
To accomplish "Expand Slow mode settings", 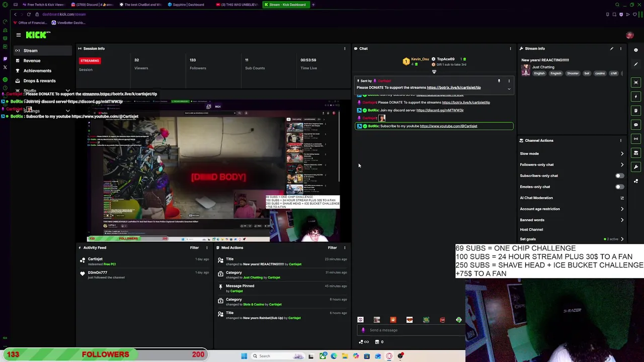I will point(622,154).
